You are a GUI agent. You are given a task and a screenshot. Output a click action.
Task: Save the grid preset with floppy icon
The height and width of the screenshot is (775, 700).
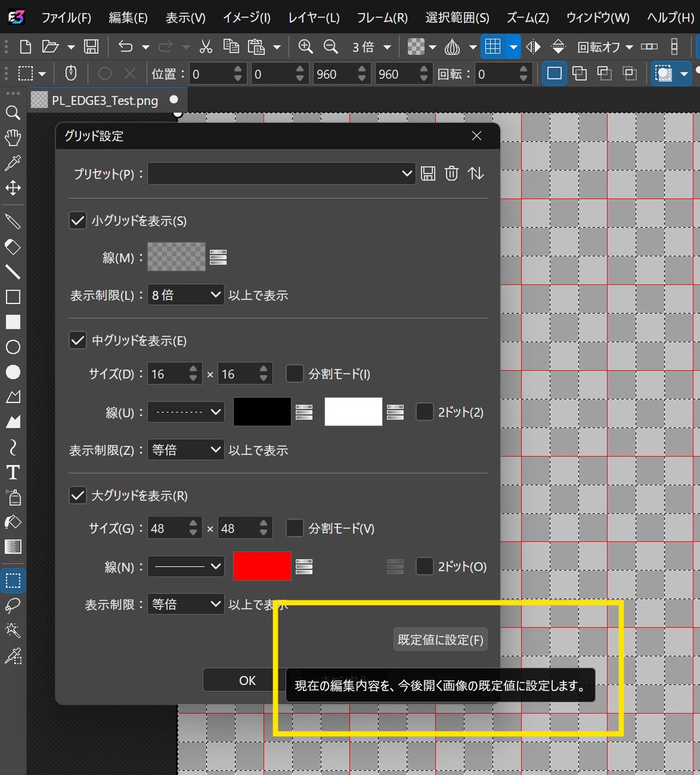coord(428,173)
